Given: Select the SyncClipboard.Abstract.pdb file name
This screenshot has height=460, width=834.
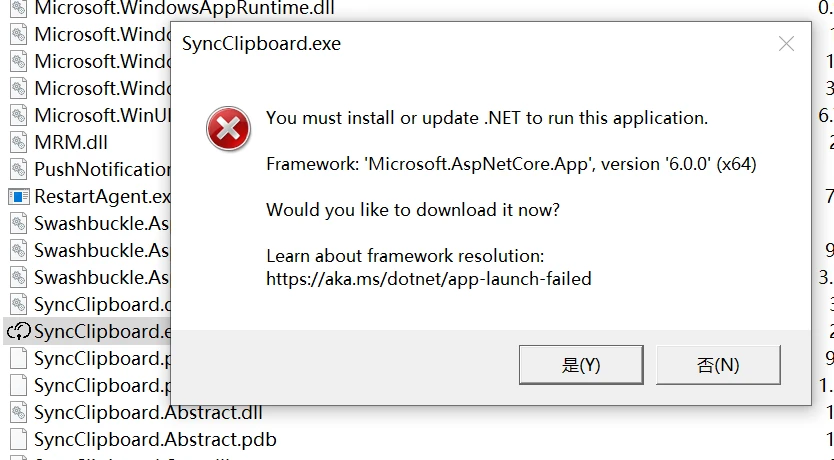Looking at the screenshot, I should (x=155, y=439).
